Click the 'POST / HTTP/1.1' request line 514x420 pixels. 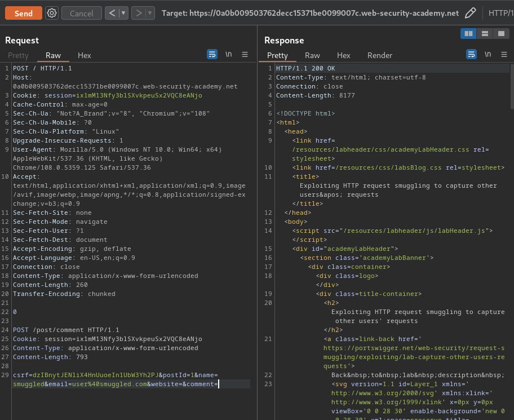42,69
